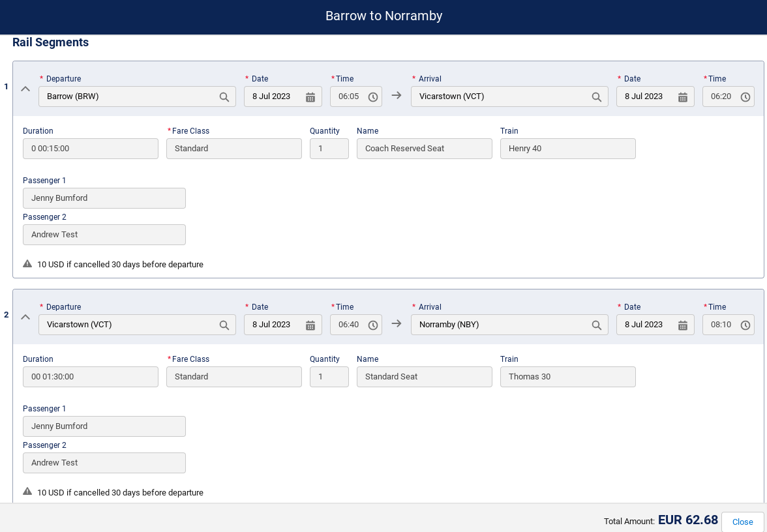
Task: Click the Thomas 30 train field
Action: pos(567,377)
